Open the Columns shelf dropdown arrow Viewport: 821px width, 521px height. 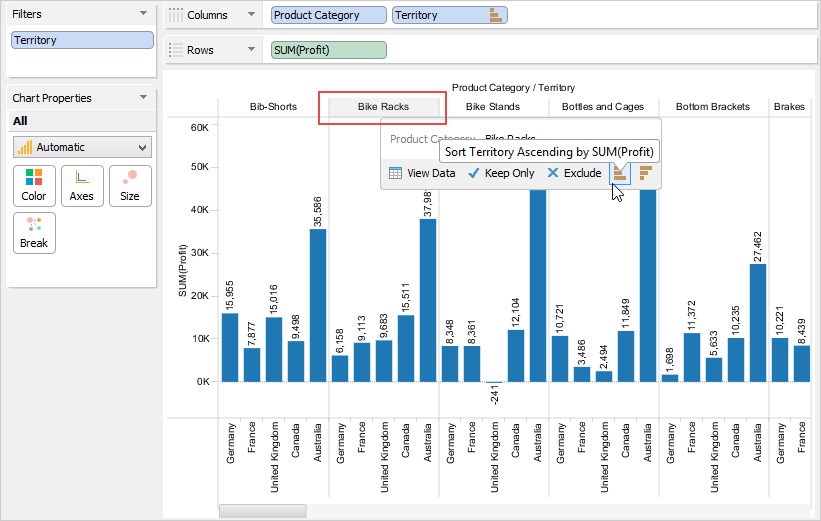click(250, 15)
